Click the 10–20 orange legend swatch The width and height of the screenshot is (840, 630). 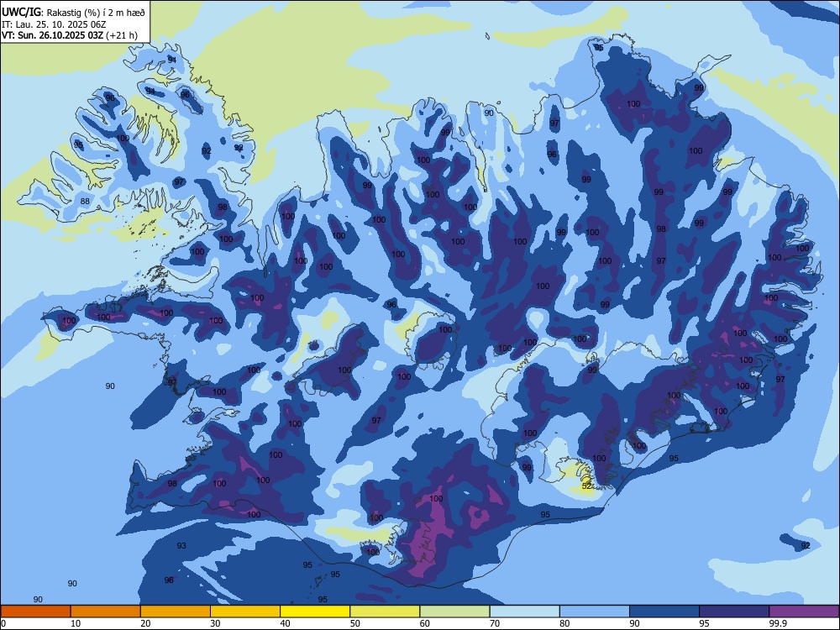click(106, 612)
